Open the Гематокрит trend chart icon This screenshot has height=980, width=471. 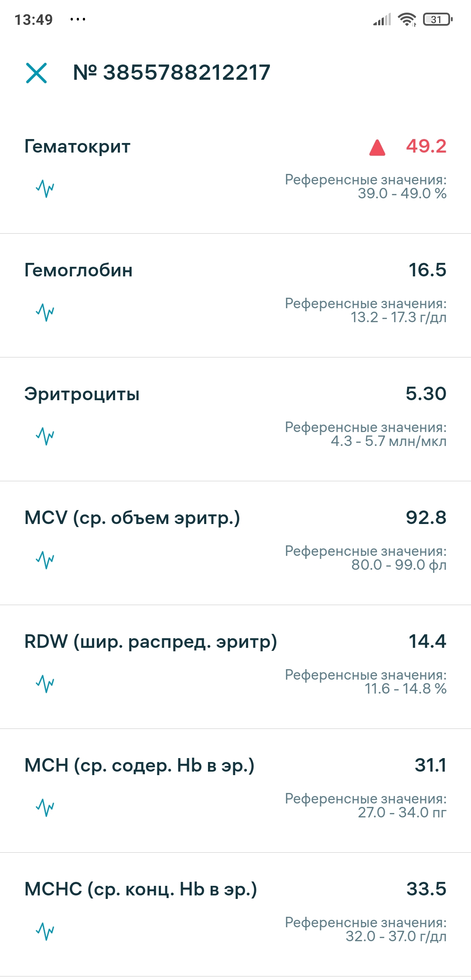coord(45,188)
